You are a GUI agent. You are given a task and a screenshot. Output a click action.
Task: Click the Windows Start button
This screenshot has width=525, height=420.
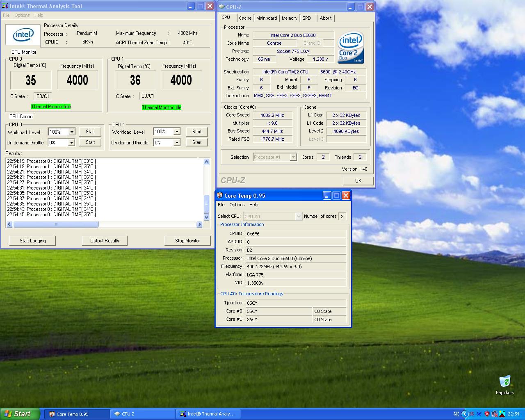[20, 414]
